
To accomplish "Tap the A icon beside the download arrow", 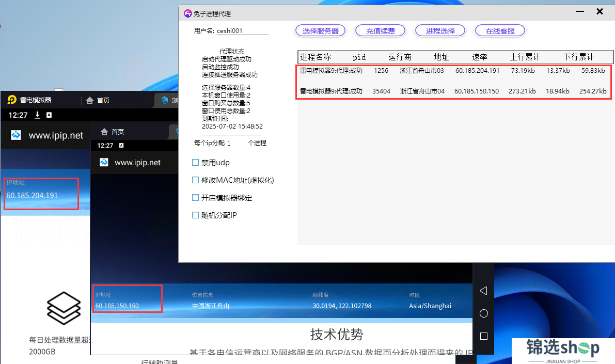I will [x=49, y=115].
